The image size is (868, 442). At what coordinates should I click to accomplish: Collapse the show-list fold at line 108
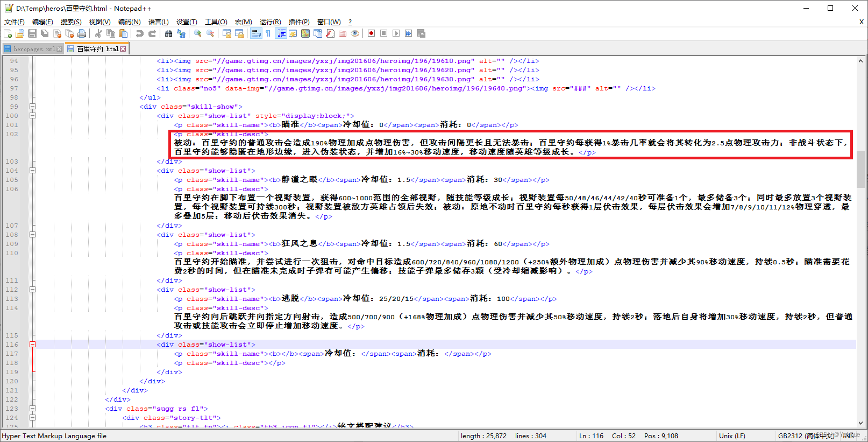32,235
